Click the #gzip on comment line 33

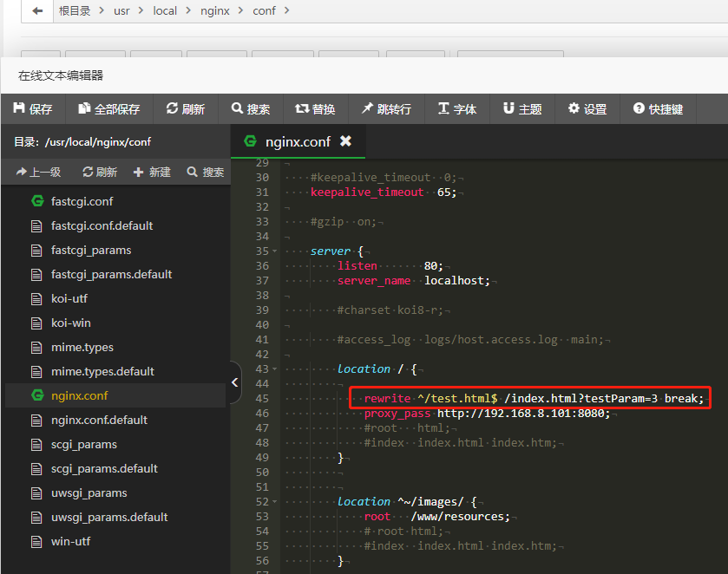pyautogui.click(x=344, y=222)
